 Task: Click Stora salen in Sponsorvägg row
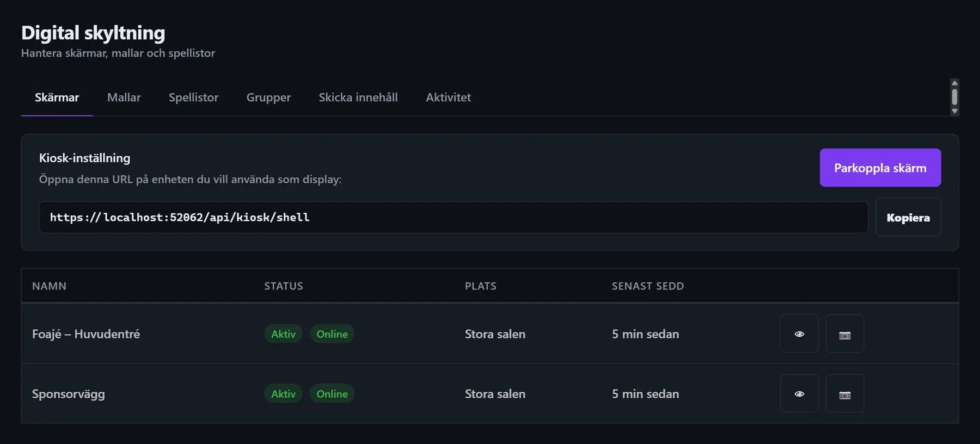[495, 394]
